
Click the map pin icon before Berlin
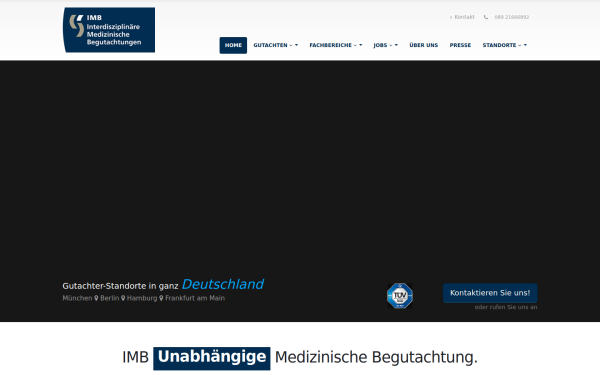tap(96, 298)
